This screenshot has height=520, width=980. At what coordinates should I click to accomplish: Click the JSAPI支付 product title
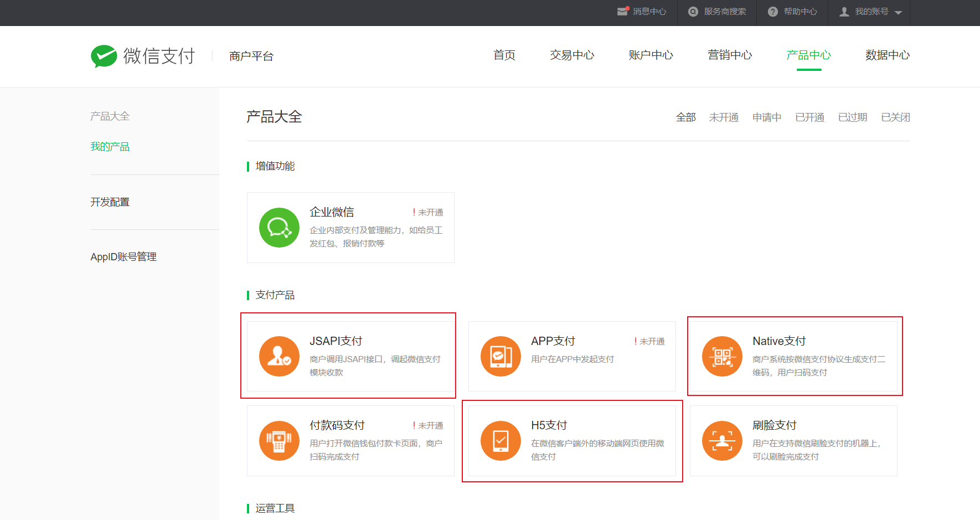[x=336, y=341]
